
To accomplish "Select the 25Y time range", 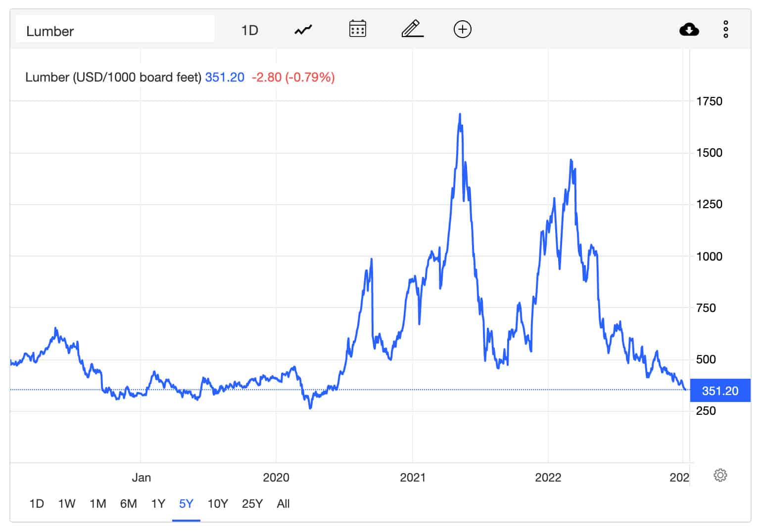I will 252,504.
